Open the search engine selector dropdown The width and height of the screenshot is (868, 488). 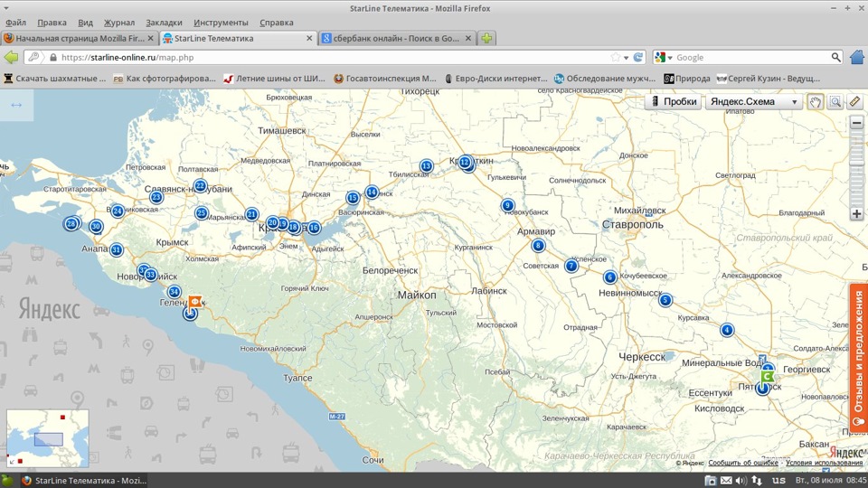click(664, 58)
